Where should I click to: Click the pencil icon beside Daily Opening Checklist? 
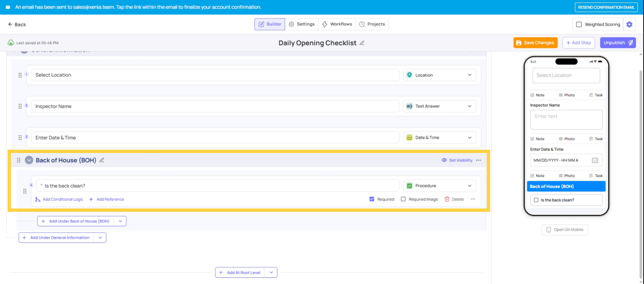(362, 43)
